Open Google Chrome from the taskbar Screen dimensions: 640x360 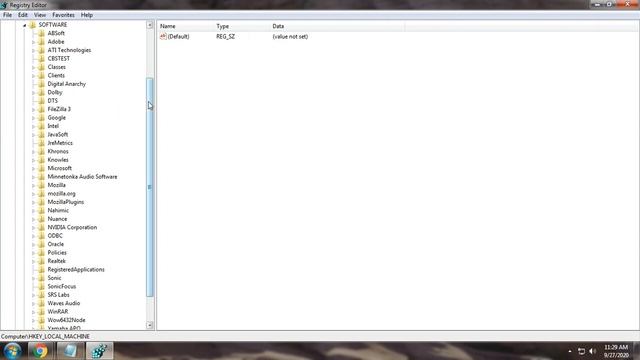[40, 351]
